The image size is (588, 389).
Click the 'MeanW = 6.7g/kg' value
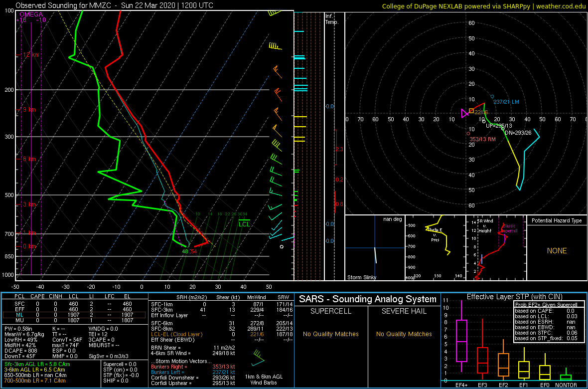point(25,334)
